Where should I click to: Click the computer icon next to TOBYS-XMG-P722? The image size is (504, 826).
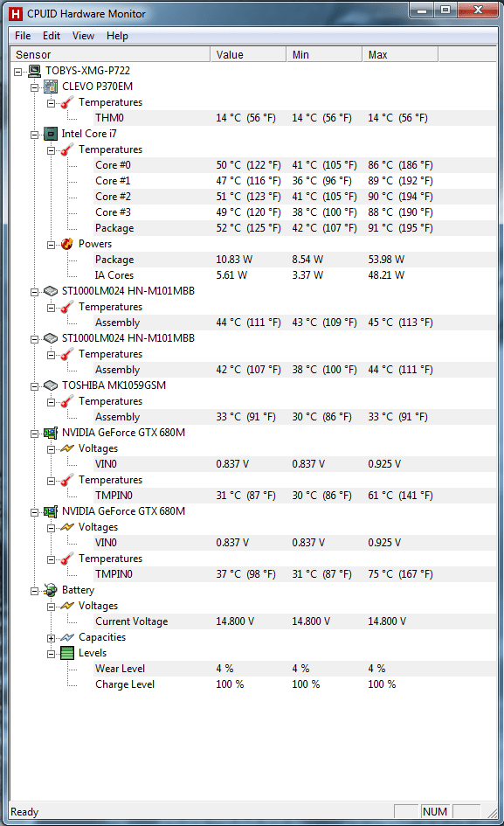(34, 71)
